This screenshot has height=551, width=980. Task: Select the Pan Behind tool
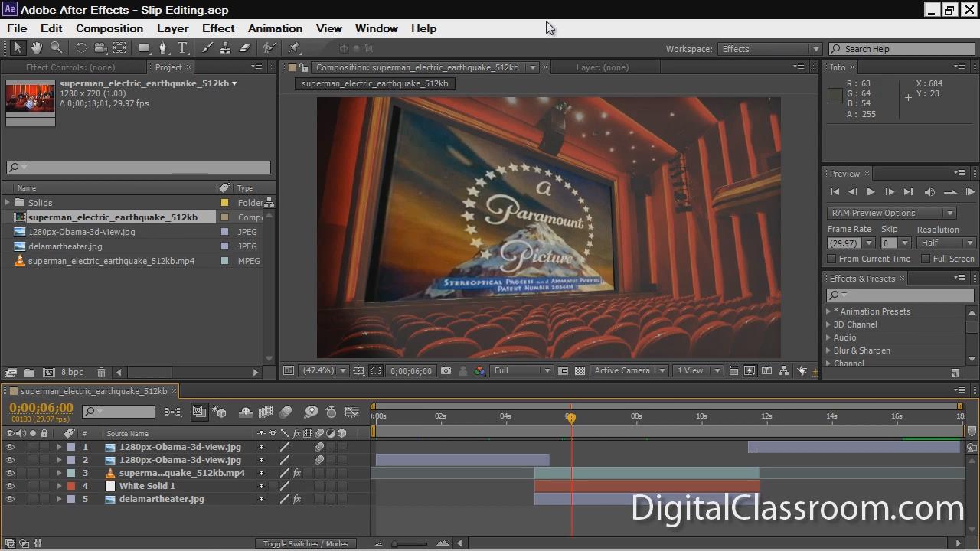coord(119,47)
